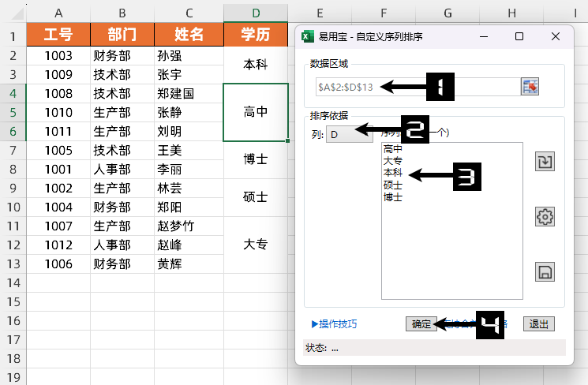Click cell with name 张宇
This screenshot has height=385, width=588.
pyautogui.click(x=189, y=75)
